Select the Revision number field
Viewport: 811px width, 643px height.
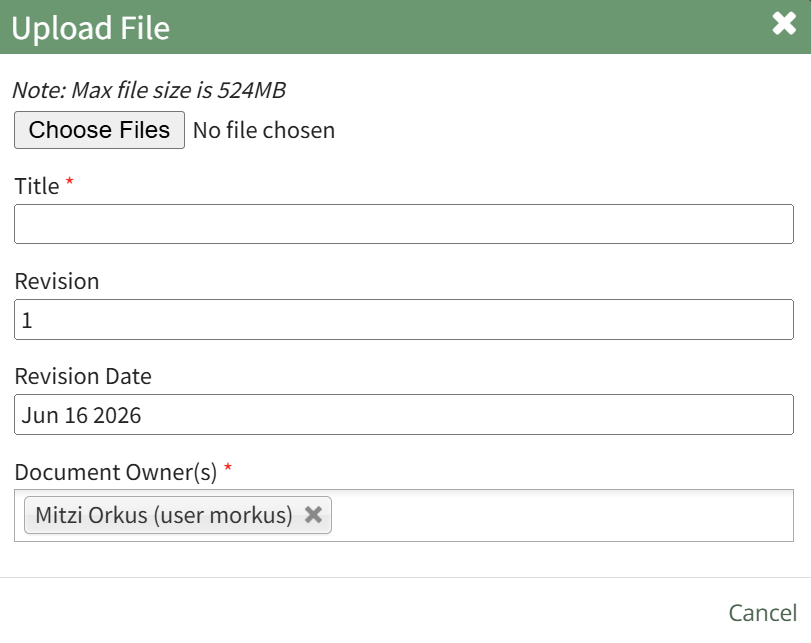tap(404, 319)
